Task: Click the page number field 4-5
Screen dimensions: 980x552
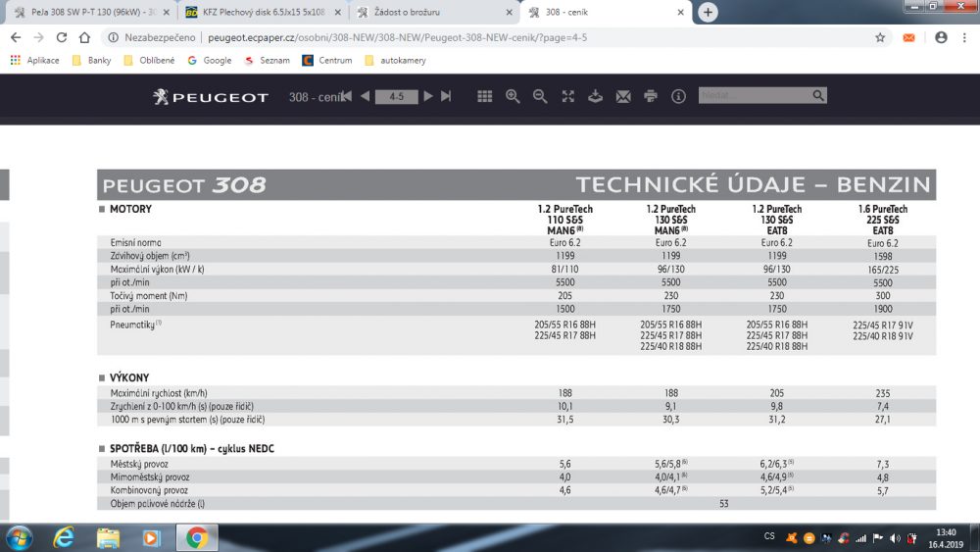Action: [396, 96]
